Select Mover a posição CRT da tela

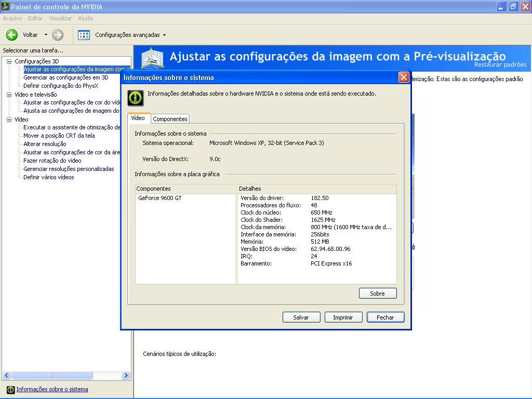[59, 136]
